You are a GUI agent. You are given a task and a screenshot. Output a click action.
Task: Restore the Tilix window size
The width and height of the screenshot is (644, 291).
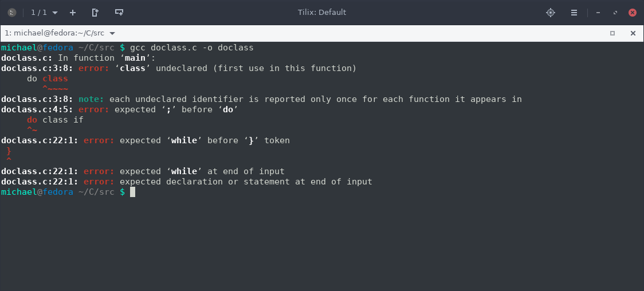coord(615,13)
